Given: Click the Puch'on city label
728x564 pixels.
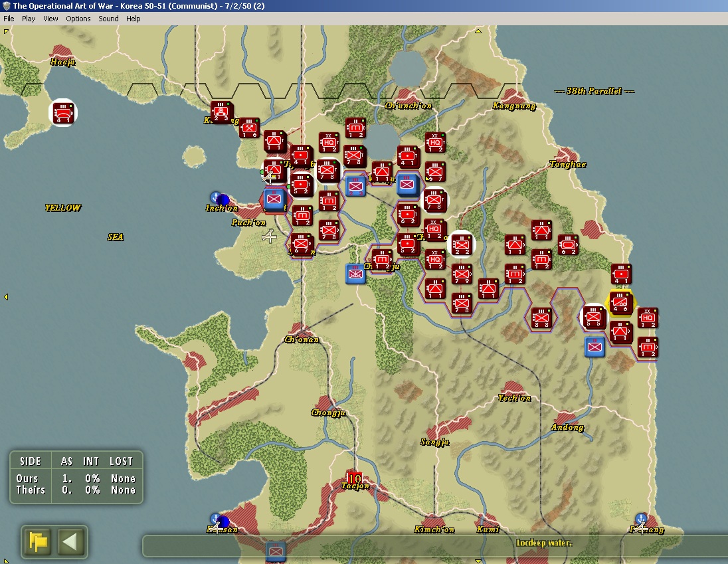Looking at the screenshot, I should pos(249,223).
